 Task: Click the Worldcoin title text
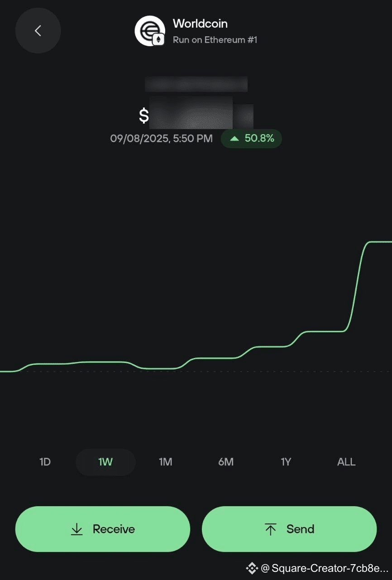[200, 24]
